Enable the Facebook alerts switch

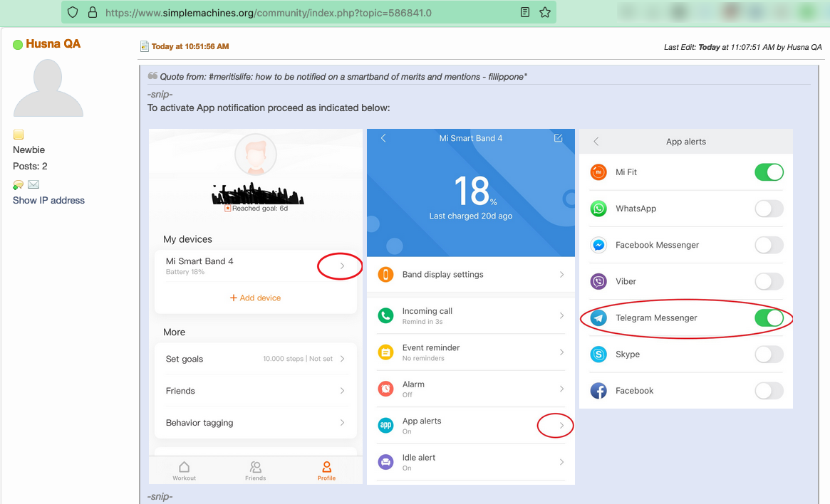tap(769, 391)
